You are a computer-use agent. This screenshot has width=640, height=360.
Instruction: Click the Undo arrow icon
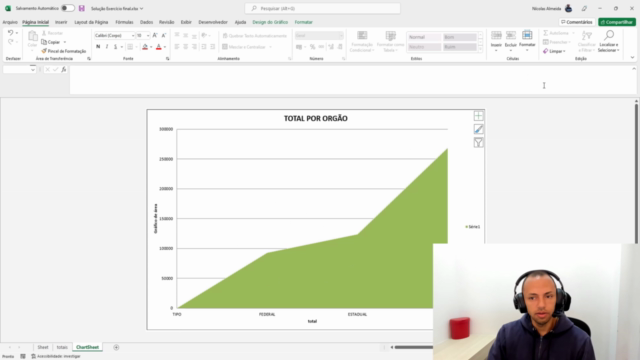point(10,33)
